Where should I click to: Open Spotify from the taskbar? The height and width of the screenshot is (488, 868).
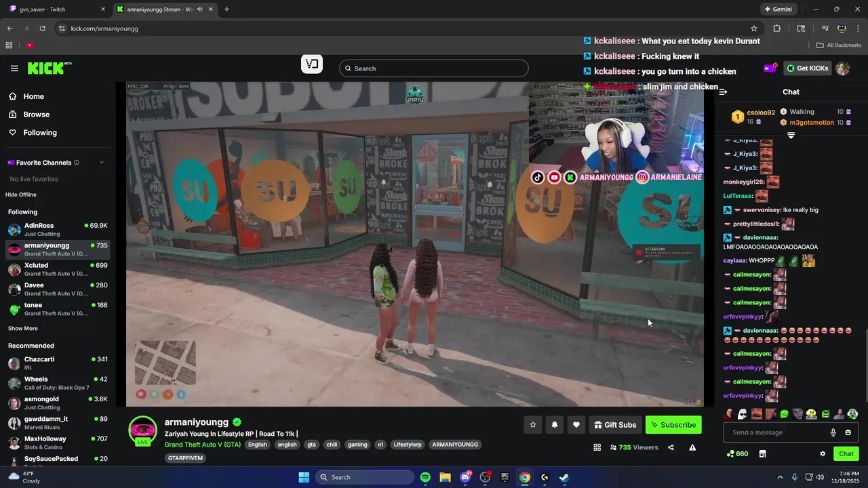point(425,477)
